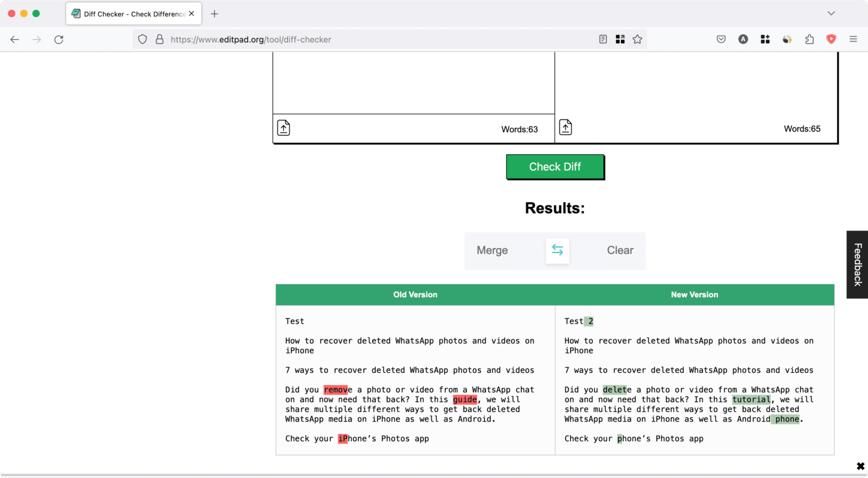Screen dimensions: 868x478
Task: Click the highlighted word 'remove'
Action: 337,390
